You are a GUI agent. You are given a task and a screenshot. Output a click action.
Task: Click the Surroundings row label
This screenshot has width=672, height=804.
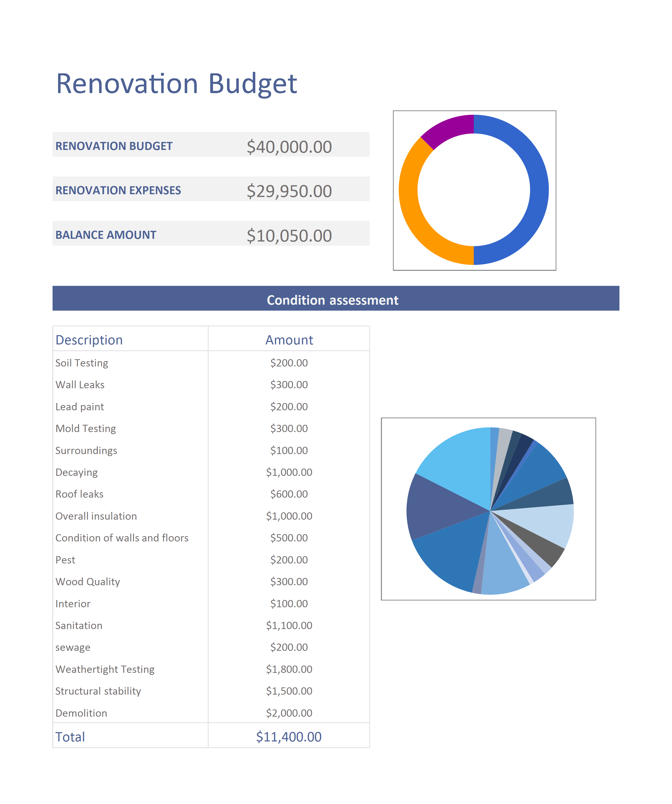click(87, 451)
